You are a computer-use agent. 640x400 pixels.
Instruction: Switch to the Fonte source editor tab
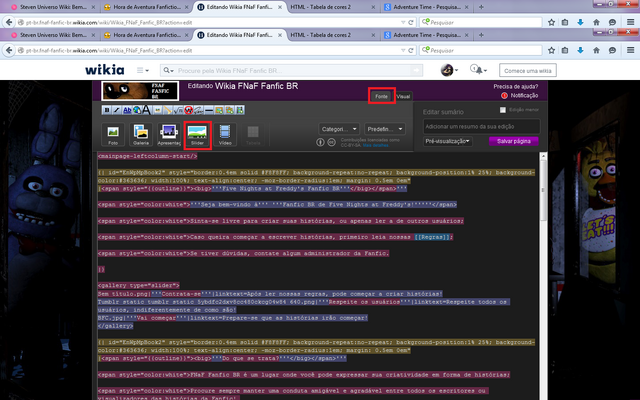click(x=382, y=96)
